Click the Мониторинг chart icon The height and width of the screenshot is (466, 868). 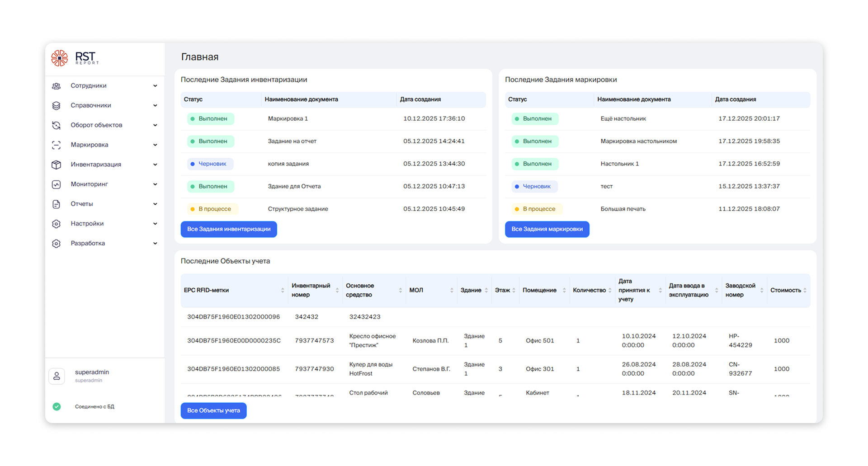57,184
